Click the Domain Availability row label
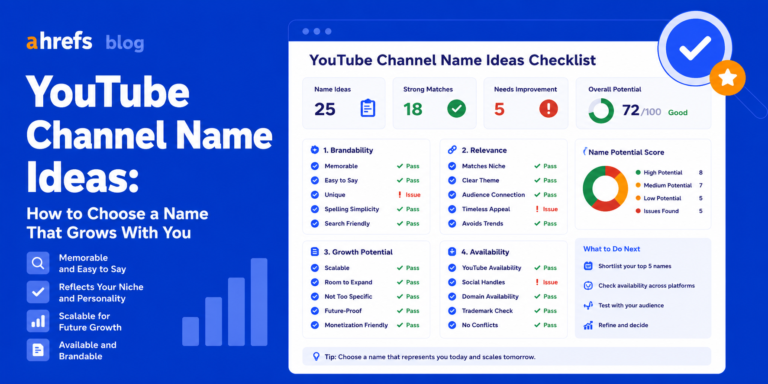The width and height of the screenshot is (768, 384). coord(490,296)
